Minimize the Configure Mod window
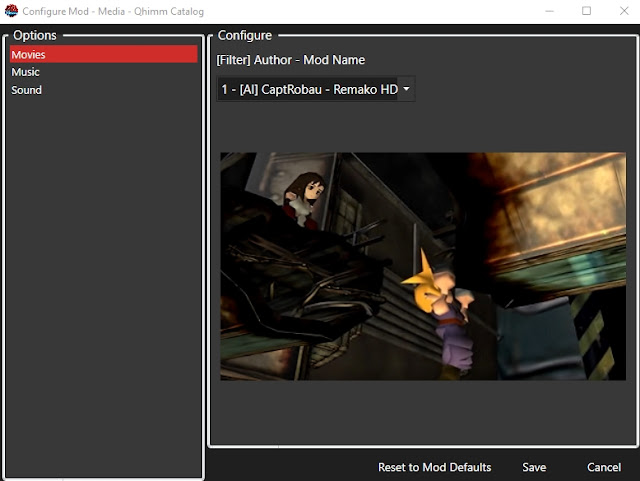This screenshot has height=481, width=640. click(549, 11)
